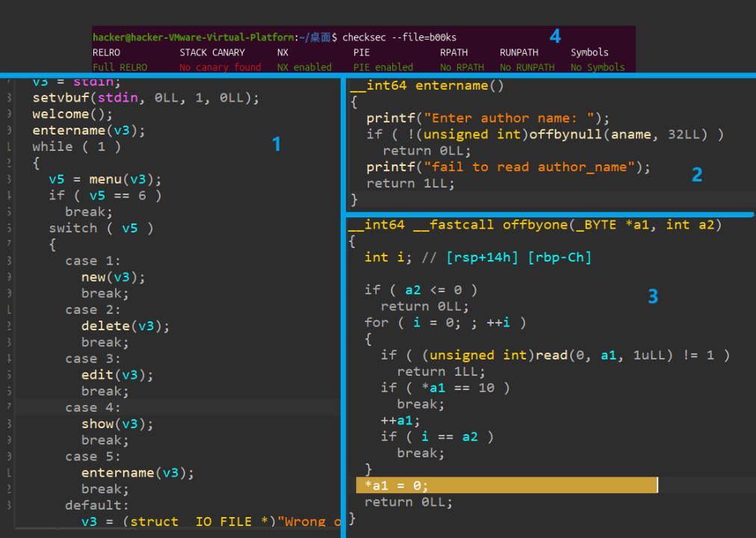Select the "PIE enabled" value
Screen dimensions: 756x538
pos(382,67)
